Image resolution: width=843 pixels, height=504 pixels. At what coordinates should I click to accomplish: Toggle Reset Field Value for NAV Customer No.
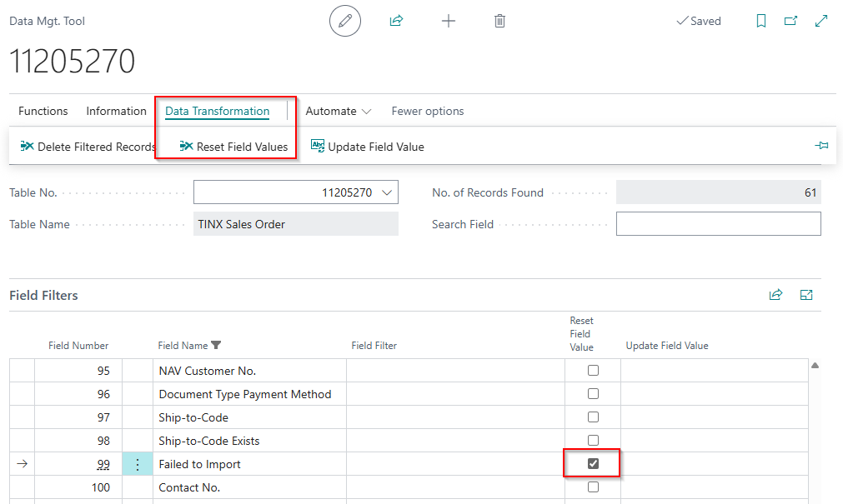(x=593, y=370)
